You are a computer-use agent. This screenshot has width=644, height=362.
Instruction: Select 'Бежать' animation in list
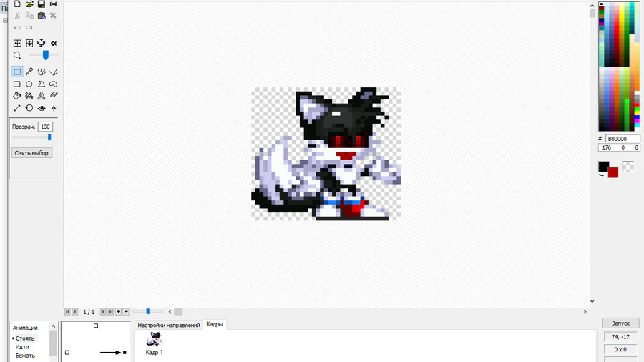tap(25, 356)
